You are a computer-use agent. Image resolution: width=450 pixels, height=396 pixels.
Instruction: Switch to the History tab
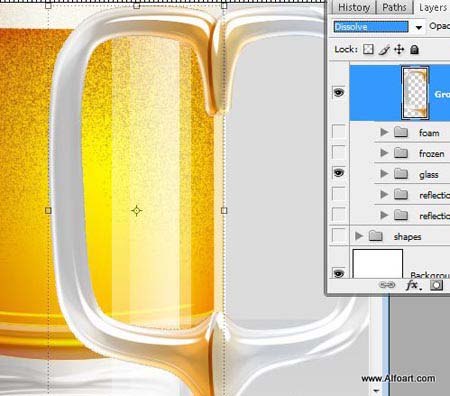(x=354, y=7)
